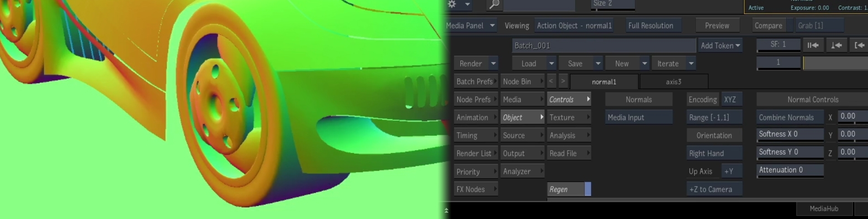Click the X value field 0.00
Screen dimensions: 868x219
tap(853, 116)
